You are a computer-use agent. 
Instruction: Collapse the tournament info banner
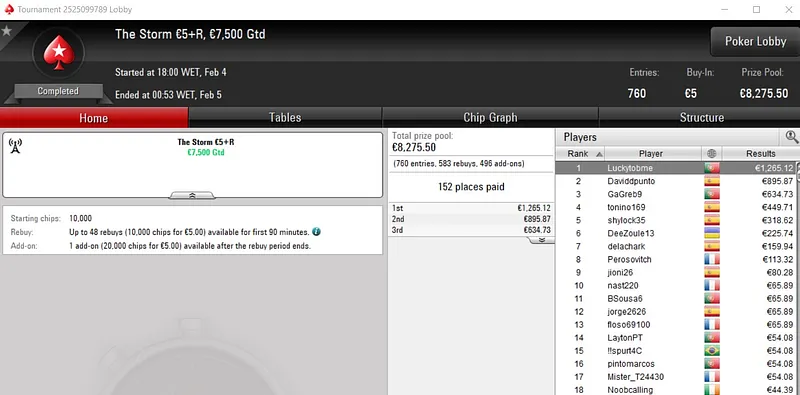192,195
